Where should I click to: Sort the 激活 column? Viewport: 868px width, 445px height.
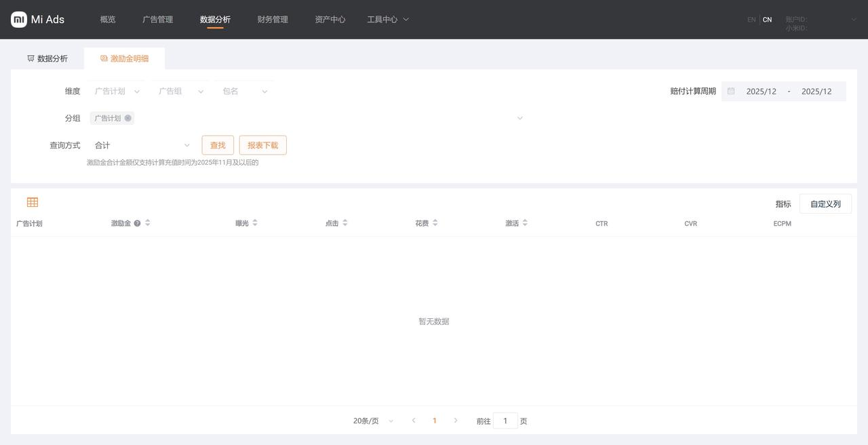click(525, 223)
